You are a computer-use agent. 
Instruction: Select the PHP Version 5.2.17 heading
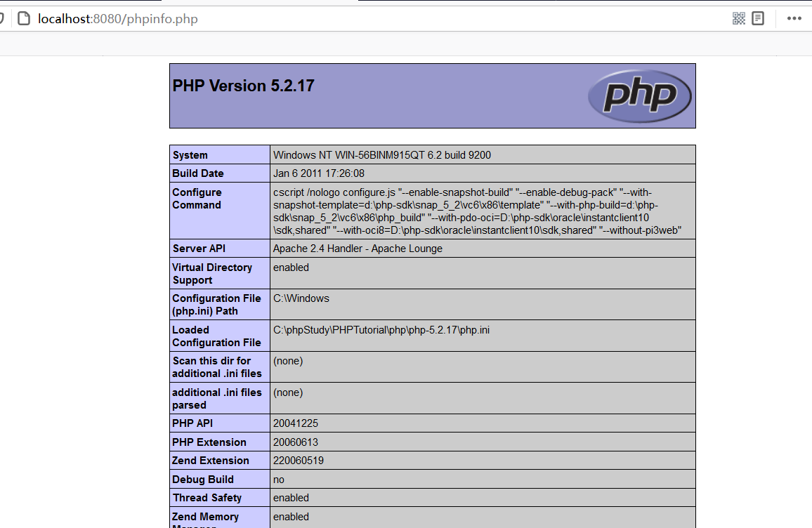click(x=244, y=86)
